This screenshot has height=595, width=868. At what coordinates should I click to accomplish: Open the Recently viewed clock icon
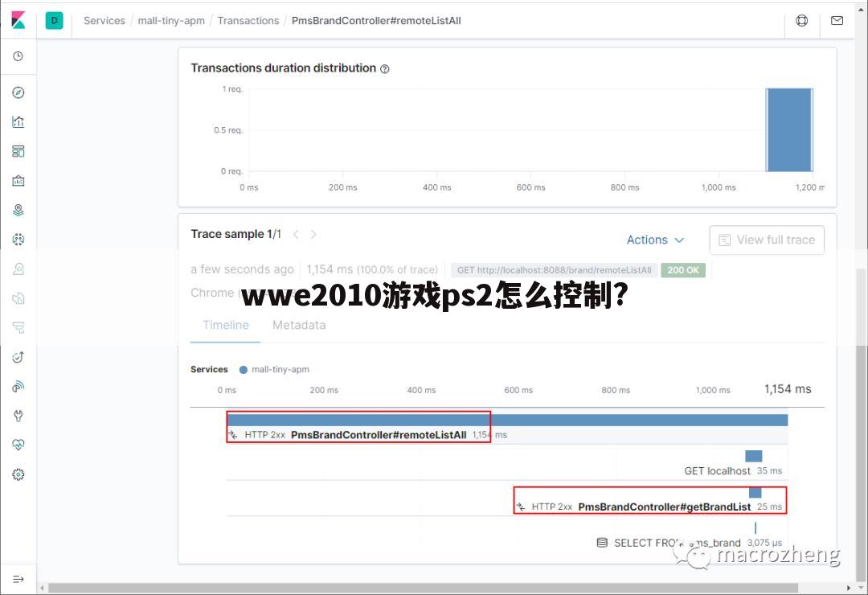tap(18, 56)
